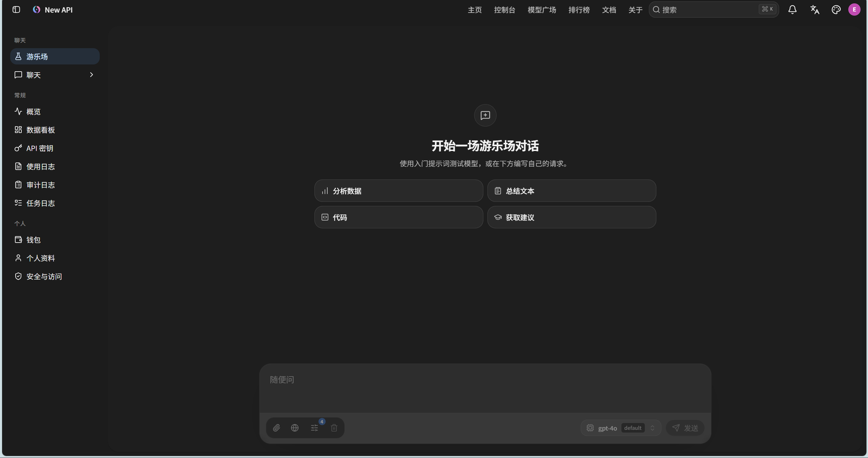
Task: Click the 分析数据 starter prompt
Action: coord(398,191)
